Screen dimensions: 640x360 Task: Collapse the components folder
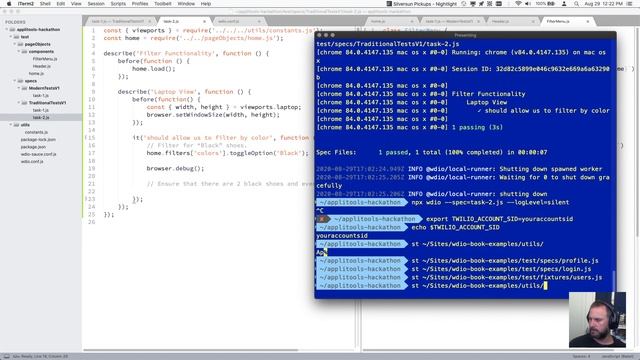tap(19, 51)
